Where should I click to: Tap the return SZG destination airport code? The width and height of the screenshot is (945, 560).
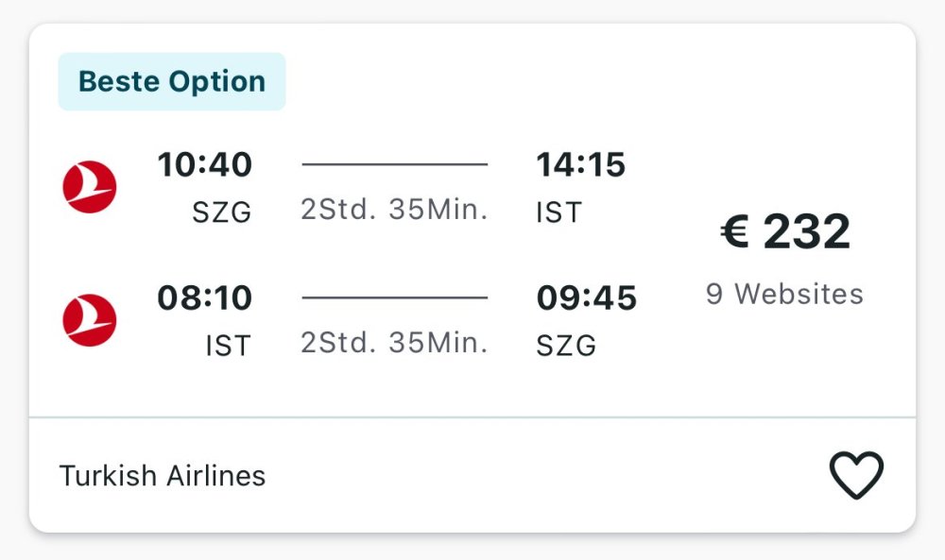coord(566,347)
